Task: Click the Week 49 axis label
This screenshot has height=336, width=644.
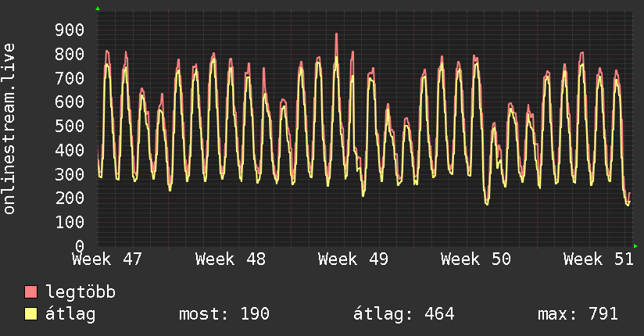Action: pyautogui.click(x=353, y=259)
